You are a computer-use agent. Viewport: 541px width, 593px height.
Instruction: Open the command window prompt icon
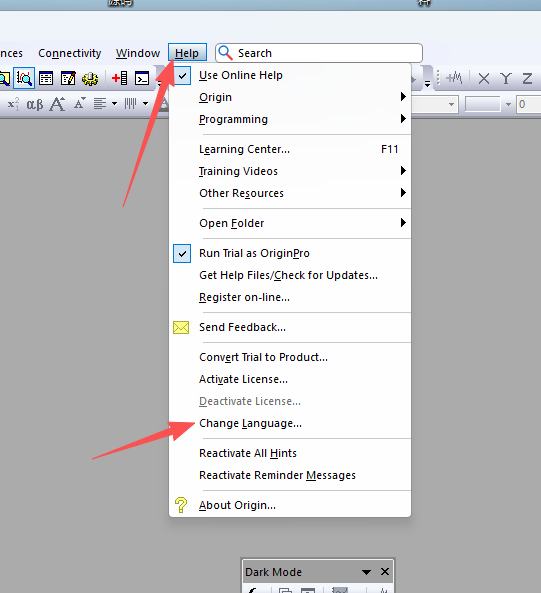[x=142, y=78]
